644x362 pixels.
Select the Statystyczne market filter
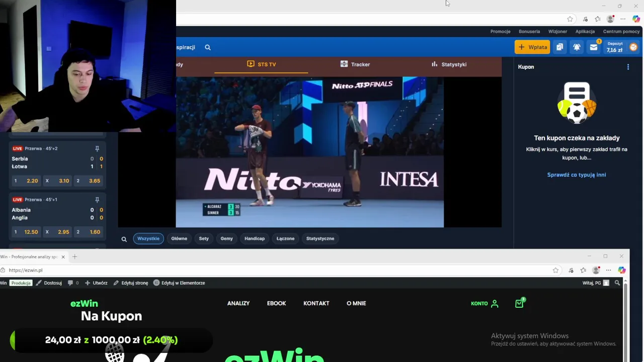coord(320,239)
